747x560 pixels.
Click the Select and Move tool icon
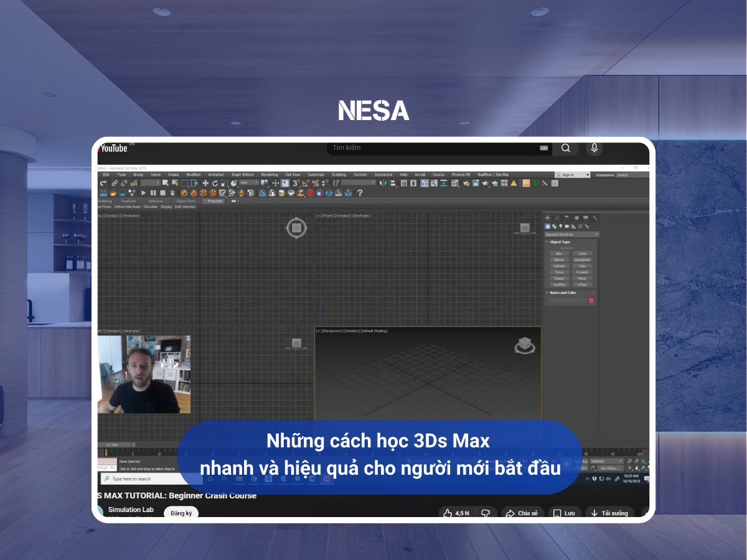205,184
